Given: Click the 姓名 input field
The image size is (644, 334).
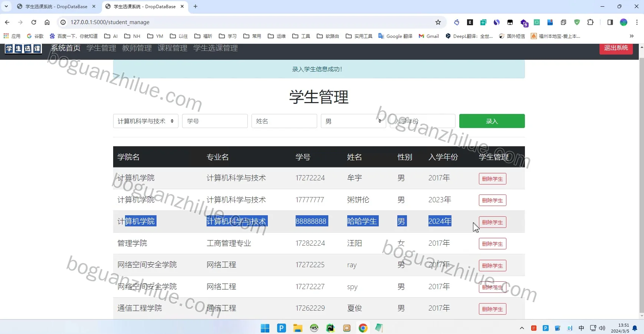Looking at the screenshot, I should click(284, 121).
